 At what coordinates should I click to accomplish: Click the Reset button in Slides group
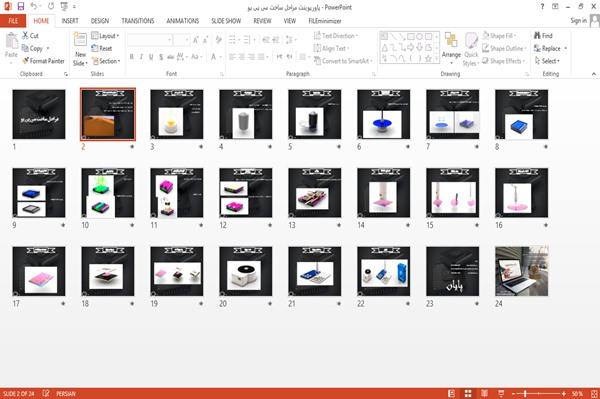[102, 48]
